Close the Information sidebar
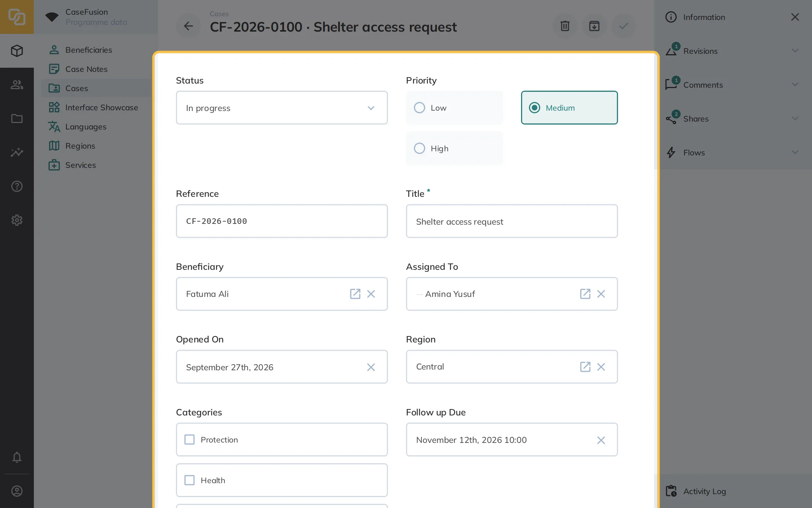The width and height of the screenshot is (812, 508). 795,17
